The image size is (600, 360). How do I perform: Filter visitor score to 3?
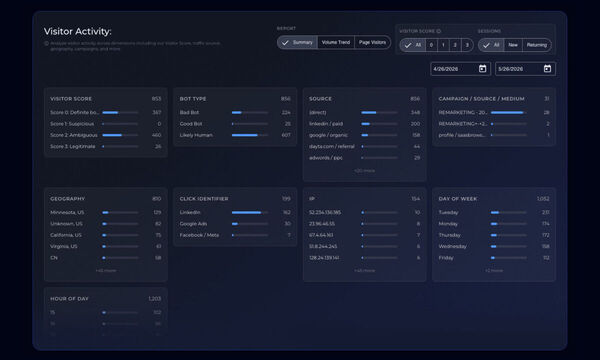tap(467, 45)
